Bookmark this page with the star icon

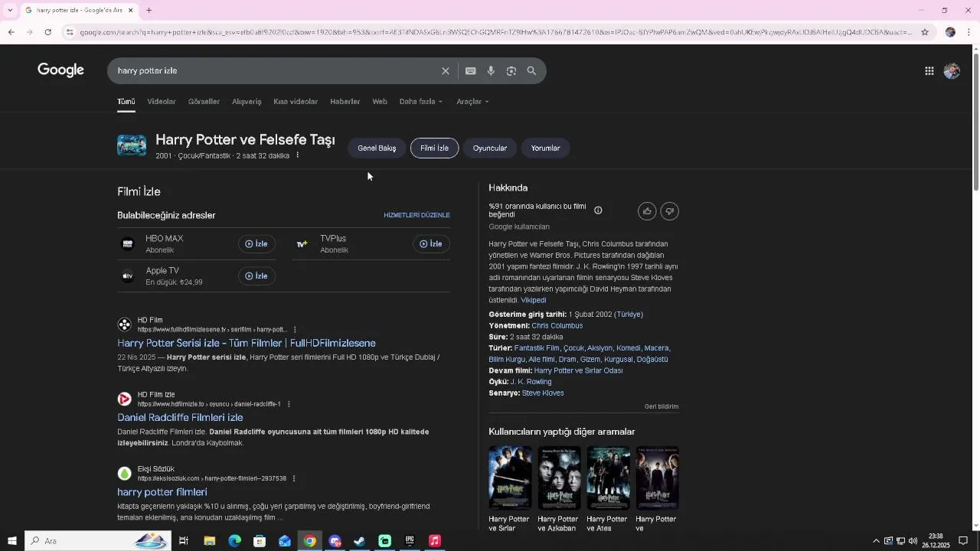[x=925, y=32]
